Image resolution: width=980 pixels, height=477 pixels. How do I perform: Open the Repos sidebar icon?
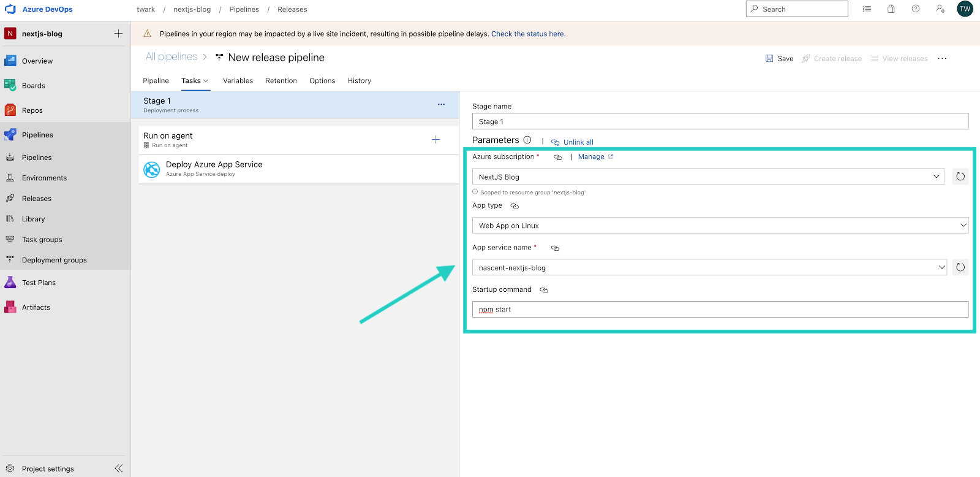coord(10,110)
